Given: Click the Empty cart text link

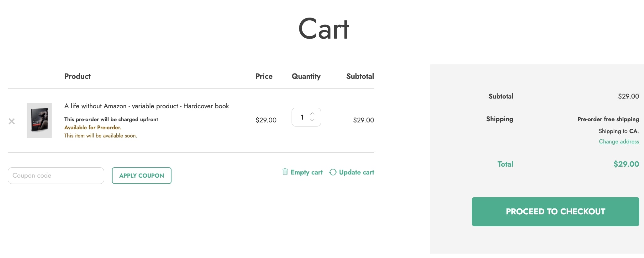Looking at the screenshot, I should point(307,172).
